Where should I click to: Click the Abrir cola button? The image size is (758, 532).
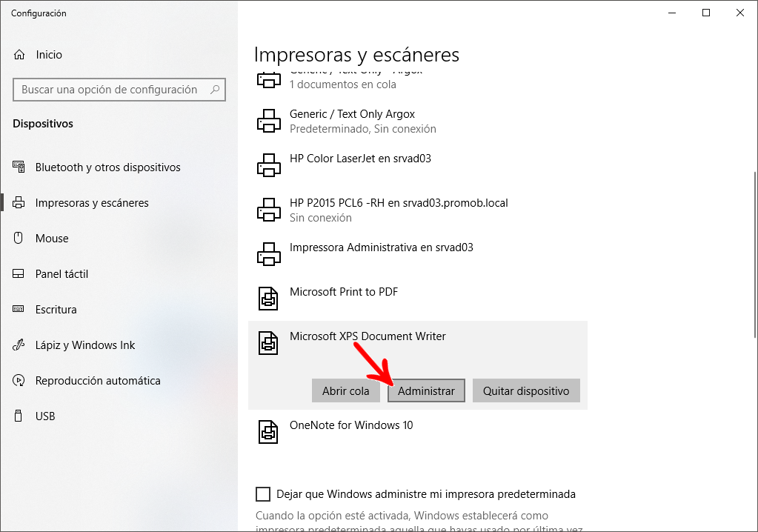point(345,390)
